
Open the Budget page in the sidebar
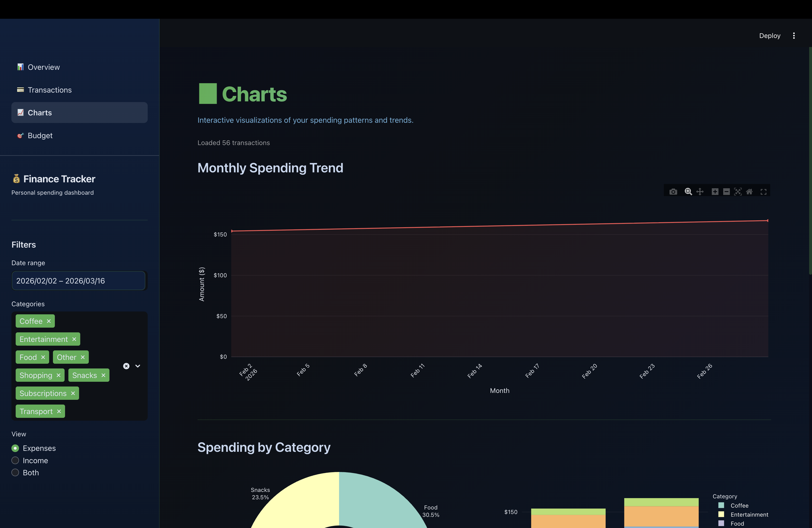click(40, 135)
